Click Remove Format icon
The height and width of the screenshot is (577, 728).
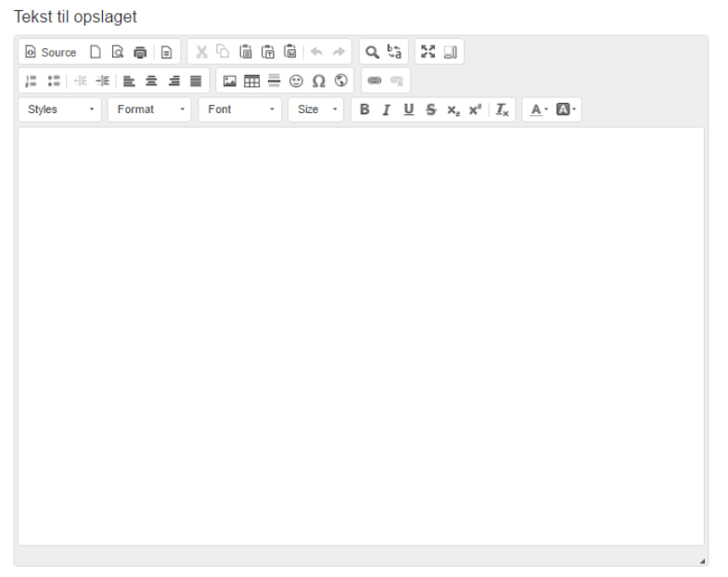pos(503,109)
